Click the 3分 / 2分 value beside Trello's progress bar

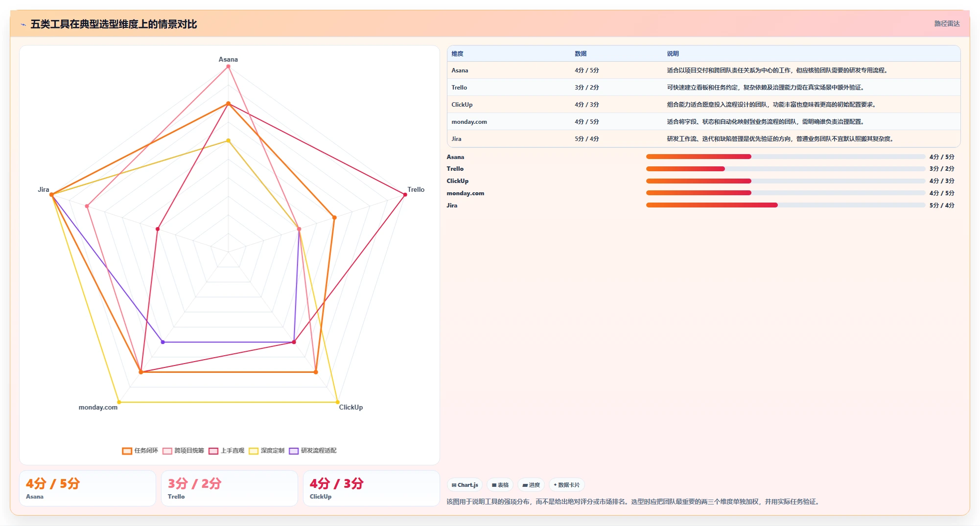pyautogui.click(x=942, y=169)
